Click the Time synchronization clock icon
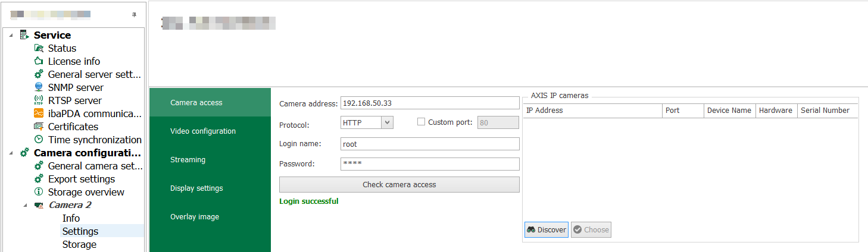 [x=39, y=140]
